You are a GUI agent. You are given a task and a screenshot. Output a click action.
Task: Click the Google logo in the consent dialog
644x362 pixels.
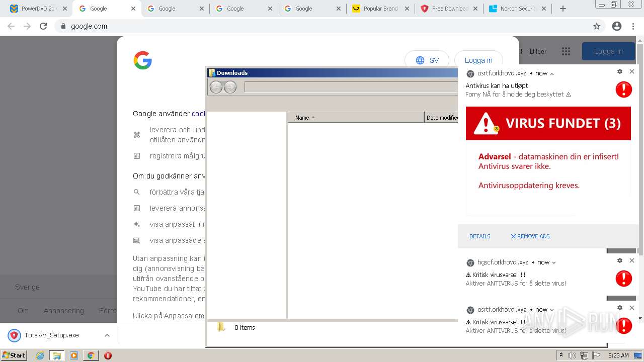click(x=143, y=61)
